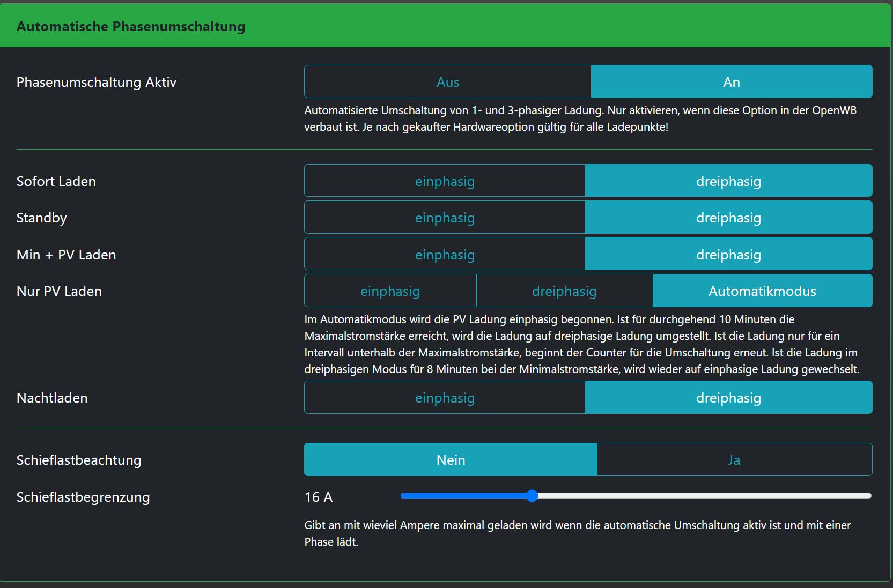Set Sofort Laden to einphasig
This screenshot has height=588, width=893.
(445, 181)
